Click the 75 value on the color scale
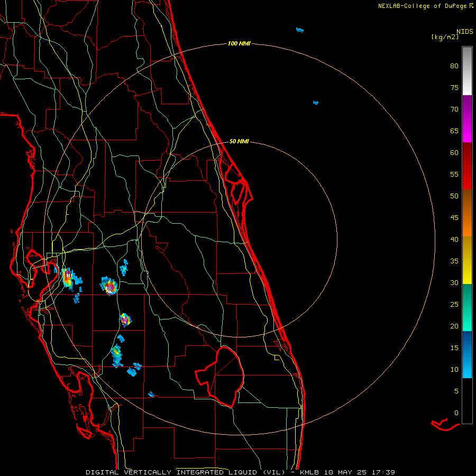 tap(454, 88)
